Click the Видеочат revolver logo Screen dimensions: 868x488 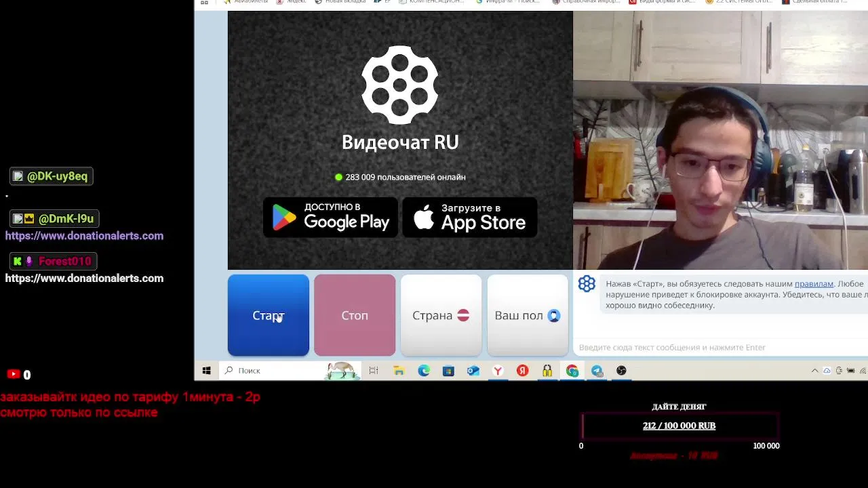coord(400,85)
